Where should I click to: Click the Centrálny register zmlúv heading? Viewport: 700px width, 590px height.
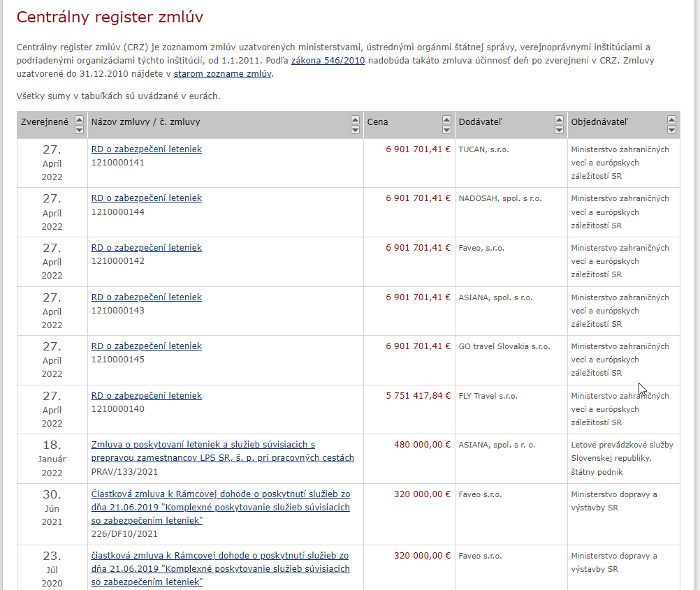pos(110,17)
